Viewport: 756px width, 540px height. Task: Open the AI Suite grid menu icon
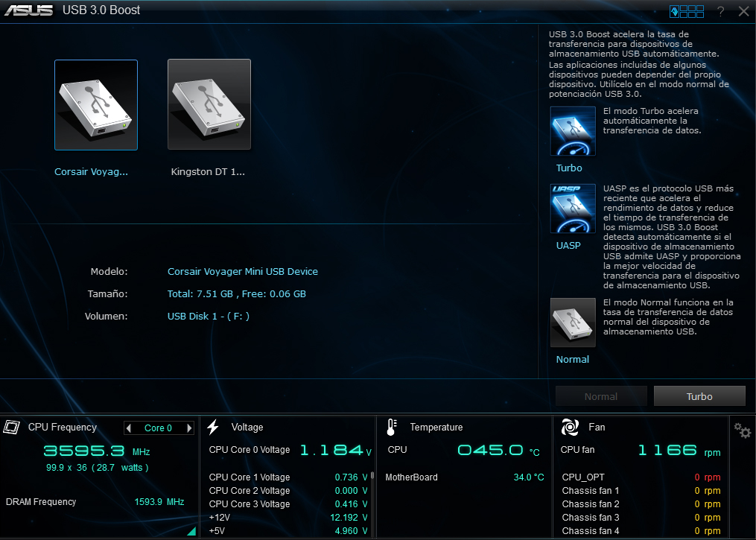point(687,12)
